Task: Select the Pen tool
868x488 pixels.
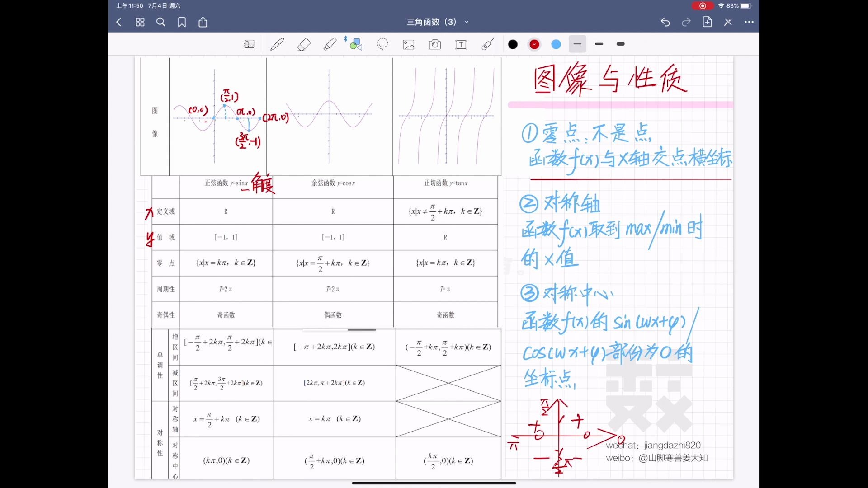Action: click(x=277, y=44)
